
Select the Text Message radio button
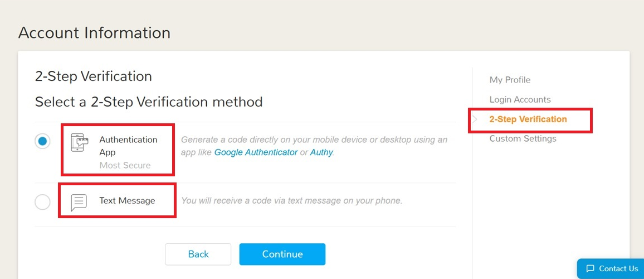point(43,202)
